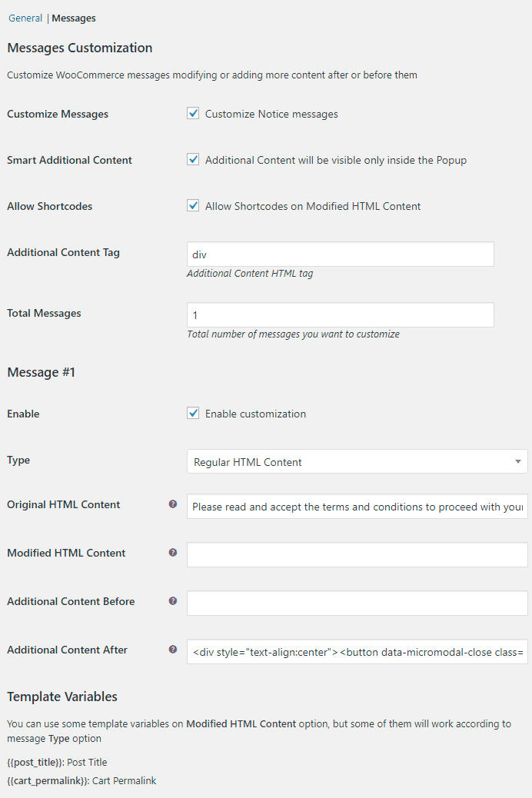Click the empty Additional Content Before field

[x=357, y=603]
